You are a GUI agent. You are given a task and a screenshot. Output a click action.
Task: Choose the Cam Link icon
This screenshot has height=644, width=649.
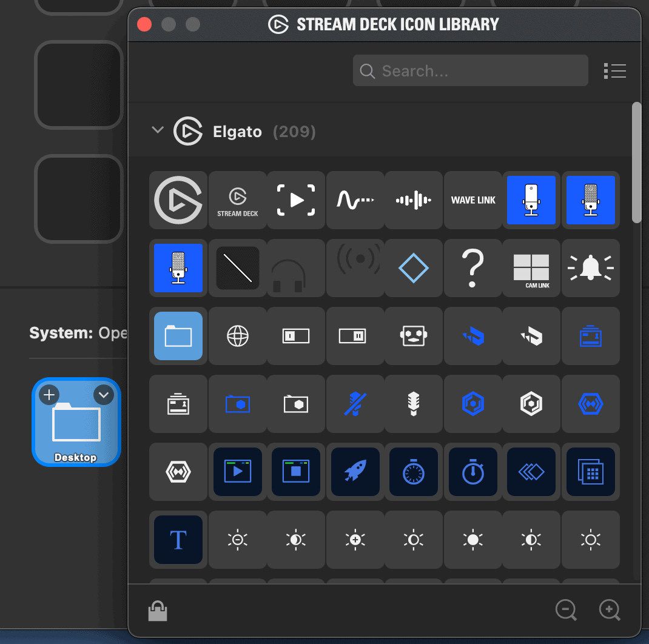pyautogui.click(x=531, y=268)
